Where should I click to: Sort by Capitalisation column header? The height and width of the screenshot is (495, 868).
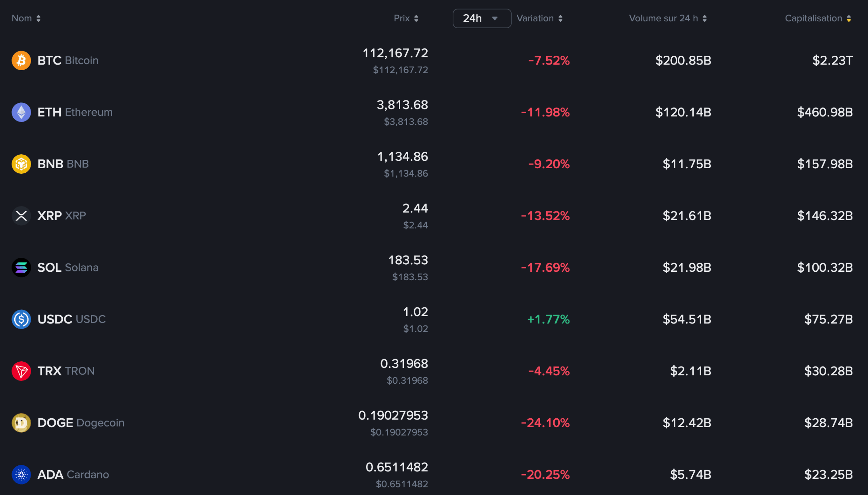coord(817,18)
